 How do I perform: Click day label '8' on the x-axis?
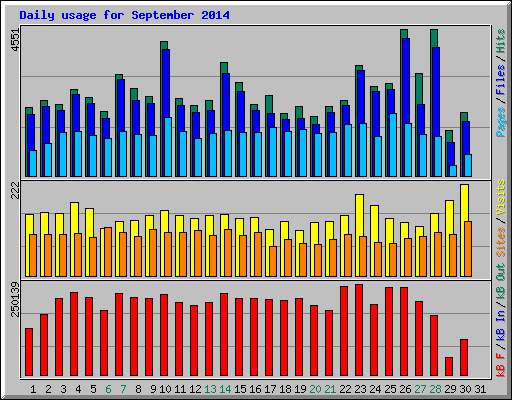point(138,389)
